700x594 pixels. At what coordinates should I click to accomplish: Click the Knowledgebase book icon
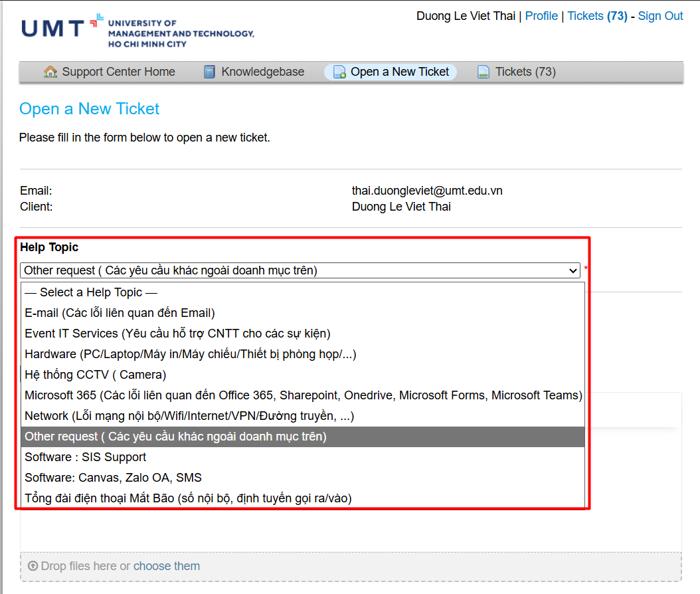click(x=210, y=72)
